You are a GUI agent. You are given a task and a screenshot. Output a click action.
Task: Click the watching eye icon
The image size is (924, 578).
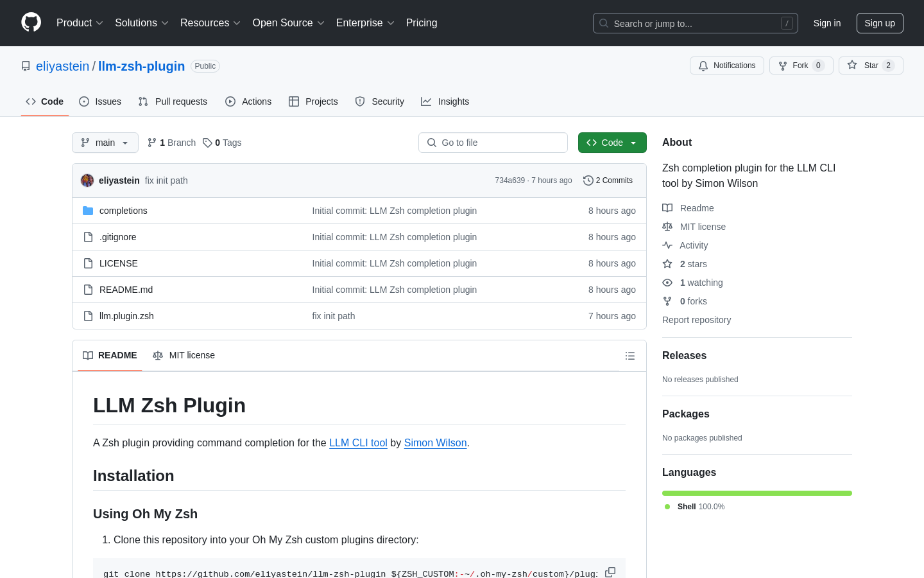point(667,283)
